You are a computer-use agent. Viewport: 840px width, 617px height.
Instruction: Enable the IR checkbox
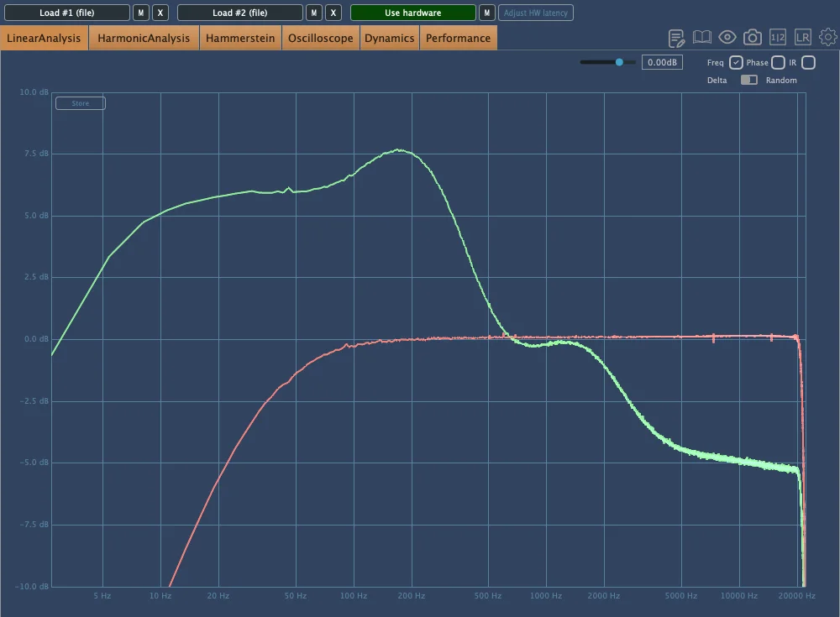pyautogui.click(x=808, y=63)
